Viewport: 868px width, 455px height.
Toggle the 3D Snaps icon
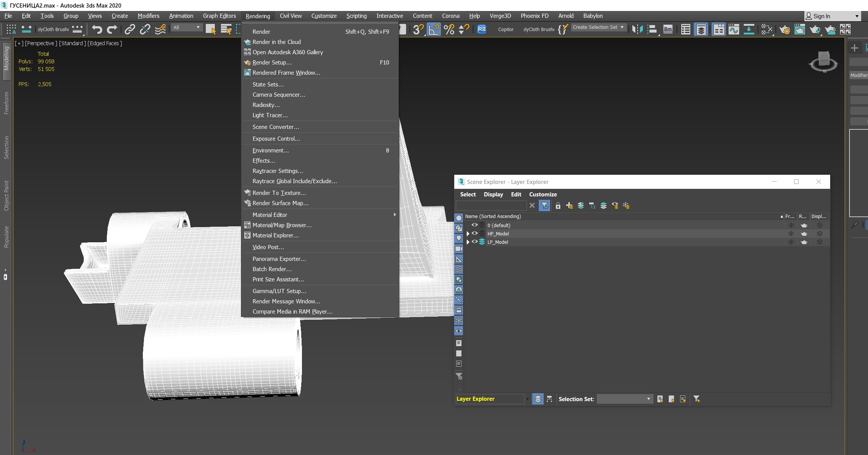[418, 29]
